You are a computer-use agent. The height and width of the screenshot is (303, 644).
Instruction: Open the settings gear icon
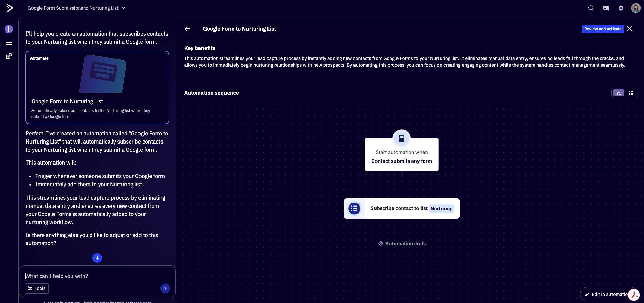pyautogui.click(x=621, y=8)
